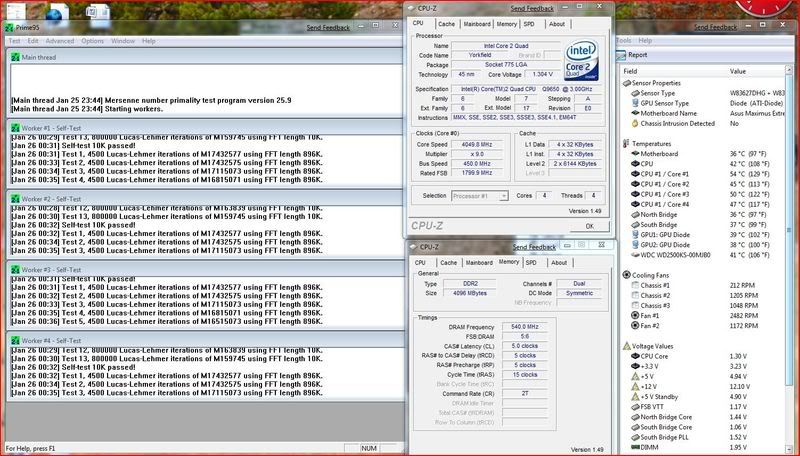This screenshot has height=456, width=800.
Task: Open the Options menu in Prime95
Action: (92, 41)
